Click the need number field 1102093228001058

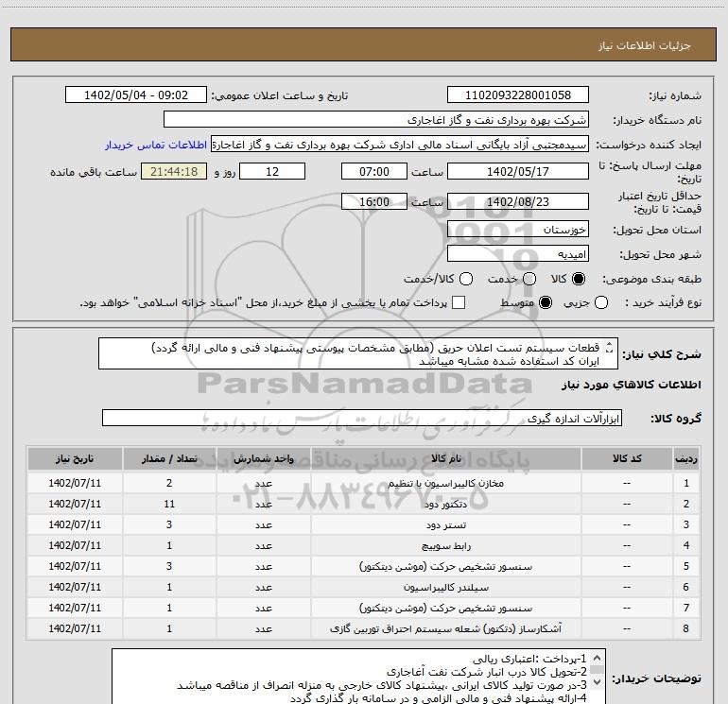(x=518, y=95)
